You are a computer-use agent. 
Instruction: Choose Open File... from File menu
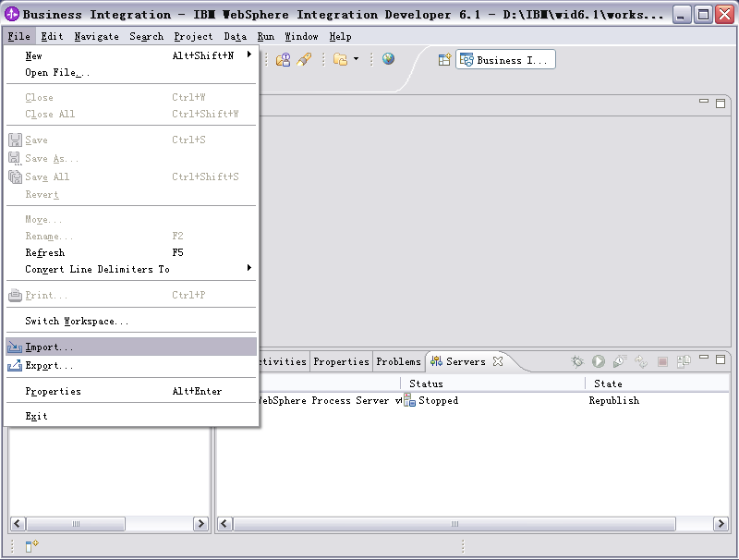tap(131, 73)
